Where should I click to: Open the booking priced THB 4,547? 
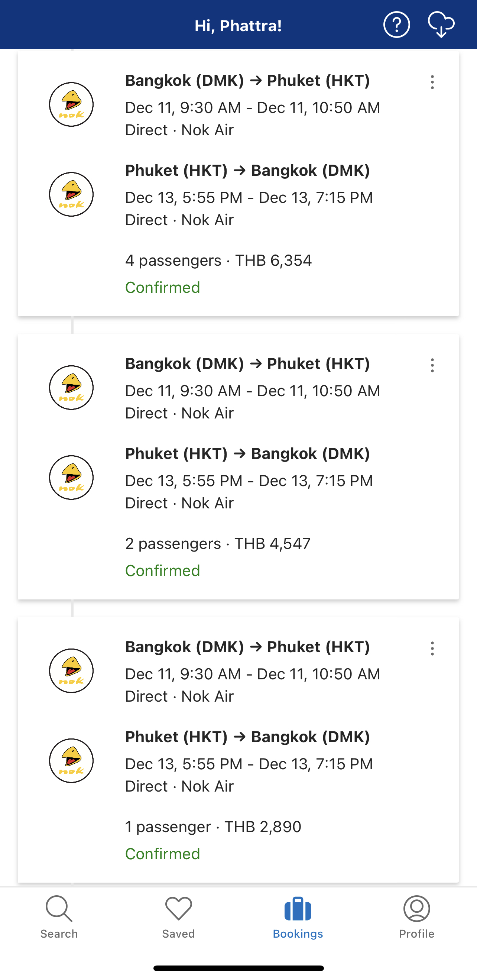(x=218, y=544)
